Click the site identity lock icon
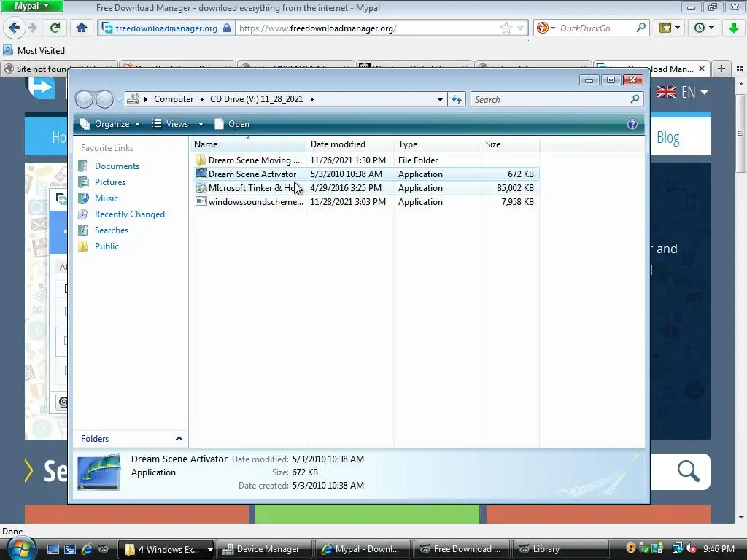The width and height of the screenshot is (747, 560). (x=228, y=28)
